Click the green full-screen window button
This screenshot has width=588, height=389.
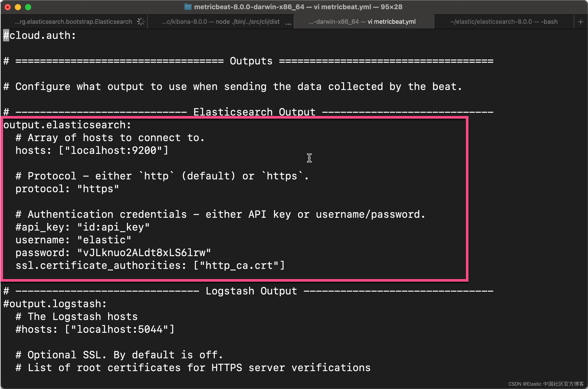point(28,7)
